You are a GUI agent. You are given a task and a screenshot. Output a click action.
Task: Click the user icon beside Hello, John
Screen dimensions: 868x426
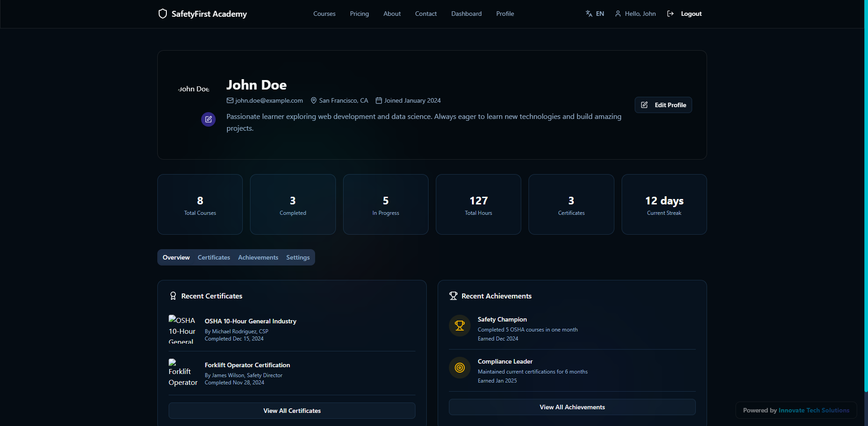coord(618,14)
